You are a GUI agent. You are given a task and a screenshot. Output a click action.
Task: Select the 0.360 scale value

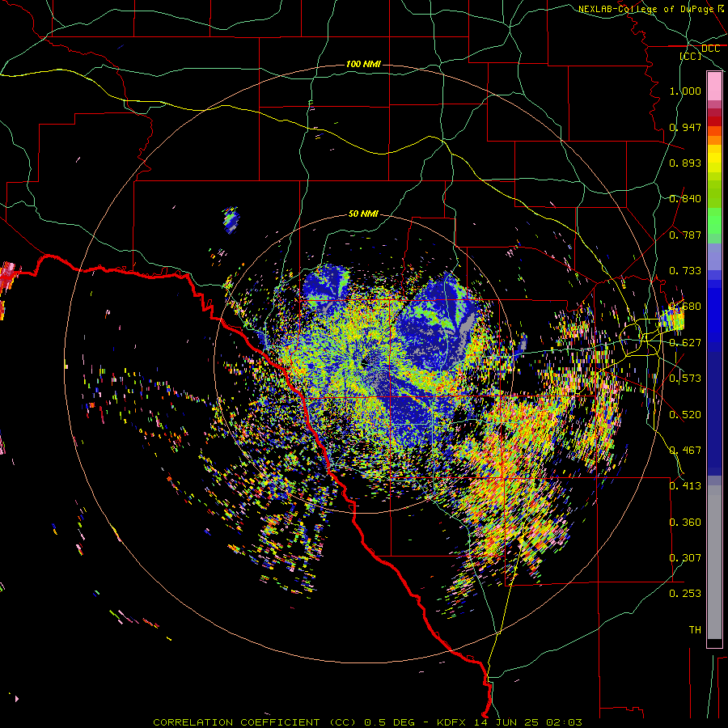[685, 523]
